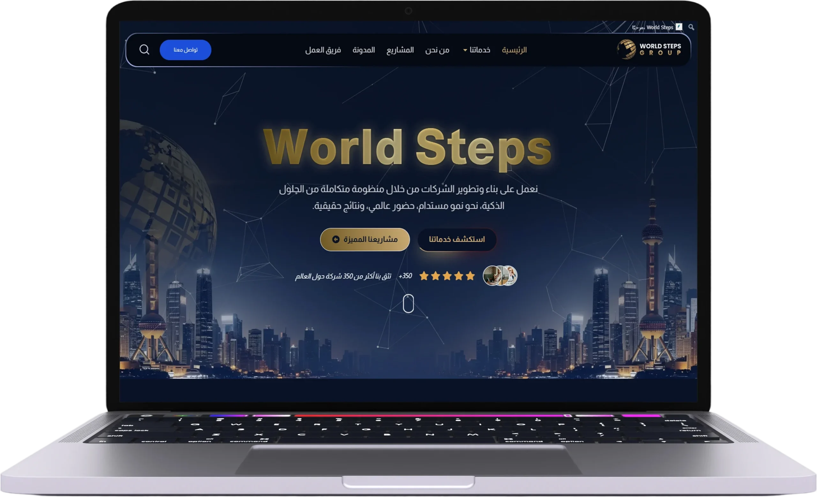Click the overlapping client avatar photos
The width and height of the screenshot is (817, 504).
500,276
